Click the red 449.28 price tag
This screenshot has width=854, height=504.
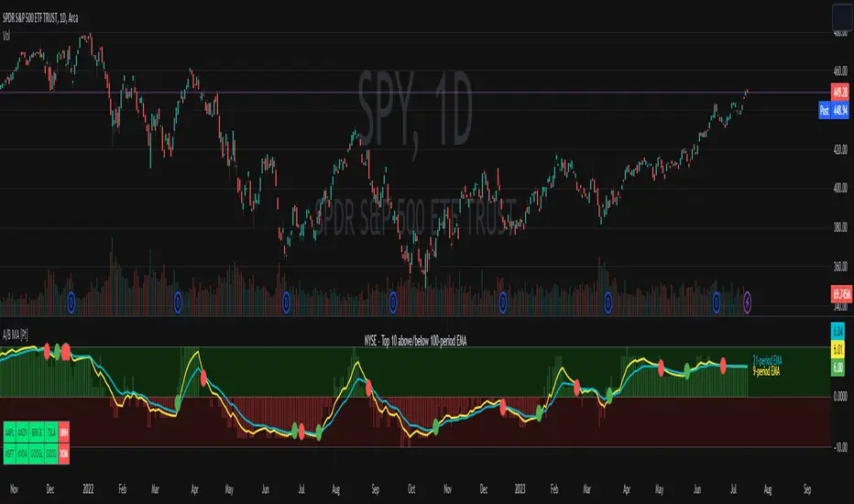coord(840,91)
